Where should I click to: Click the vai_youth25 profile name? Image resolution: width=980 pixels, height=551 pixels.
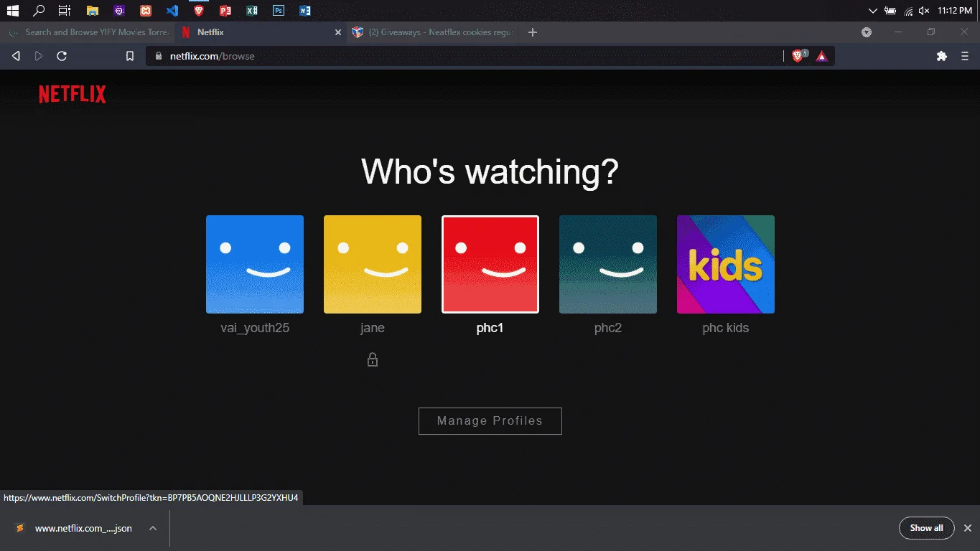(x=255, y=328)
